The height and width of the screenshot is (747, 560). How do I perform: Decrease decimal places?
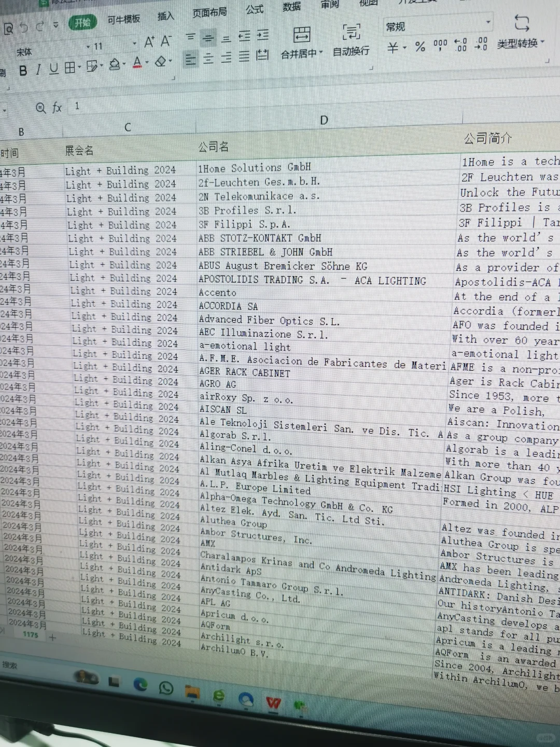(481, 44)
